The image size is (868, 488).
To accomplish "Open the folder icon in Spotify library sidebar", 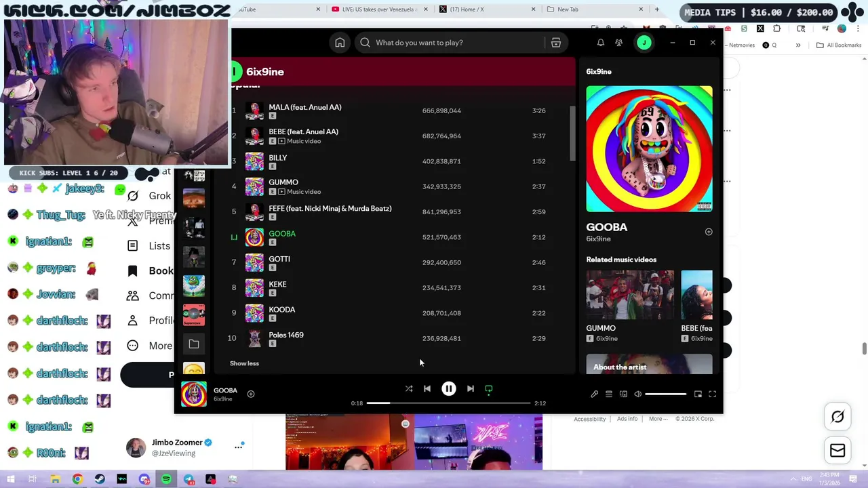I will point(194,344).
